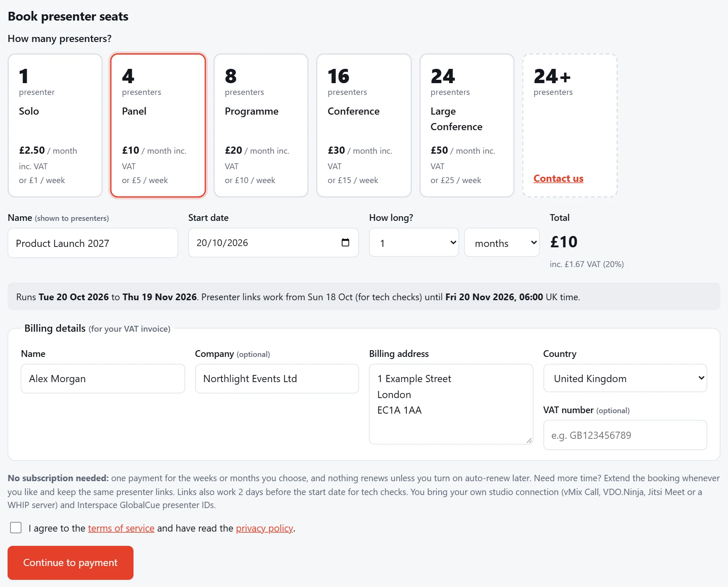Open the duration number dropdown
728x587 pixels.
tap(414, 242)
